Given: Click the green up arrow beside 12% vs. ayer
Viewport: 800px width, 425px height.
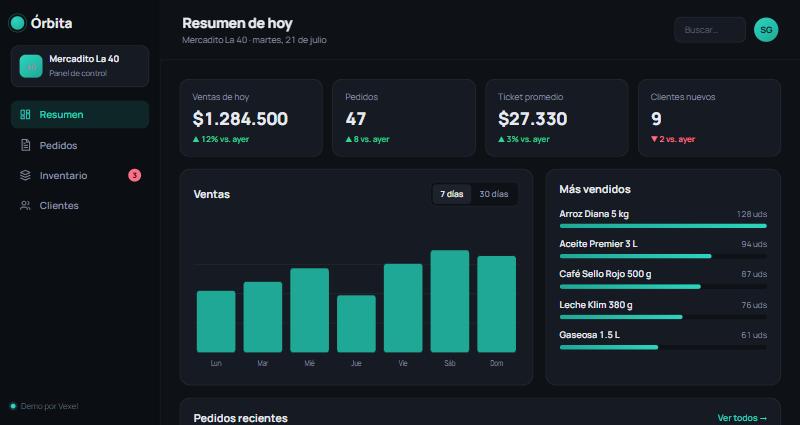Looking at the screenshot, I should [196, 139].
